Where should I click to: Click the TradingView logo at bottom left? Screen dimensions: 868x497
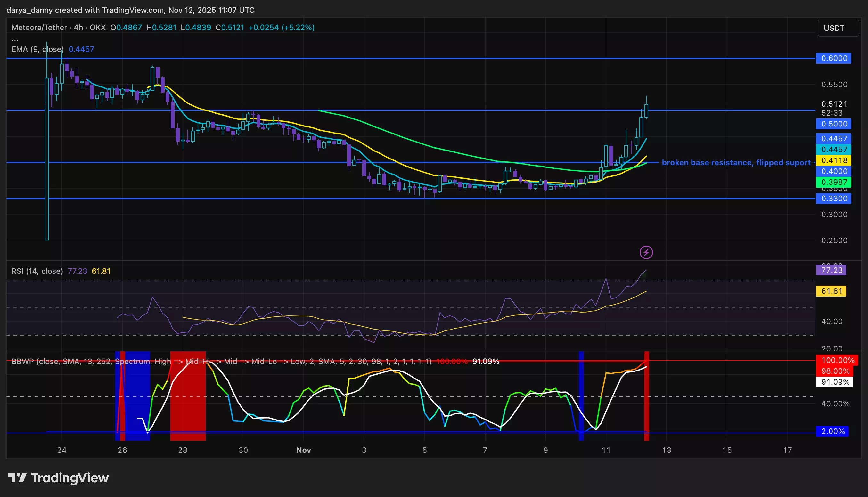[58, 477]
